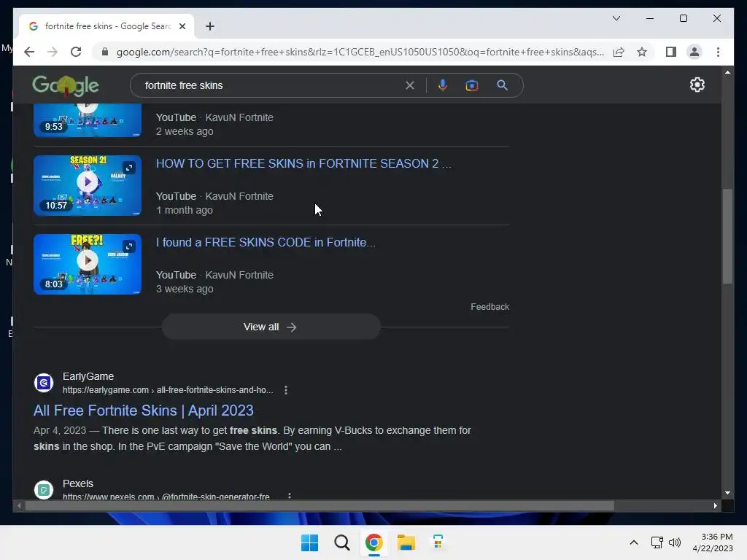Show hidden system tray icons
Image resolution: width=747 pixels, height=560 pixels.
coord(634,542)
